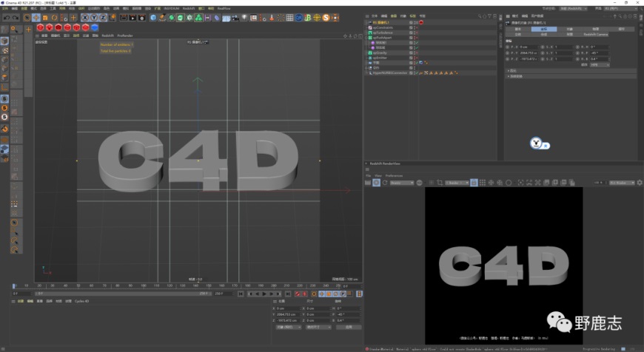Image resolution: width=644 pixels, height=352 pixels.
Task: Click the green JB plugin icon
Action: (308, 18)
